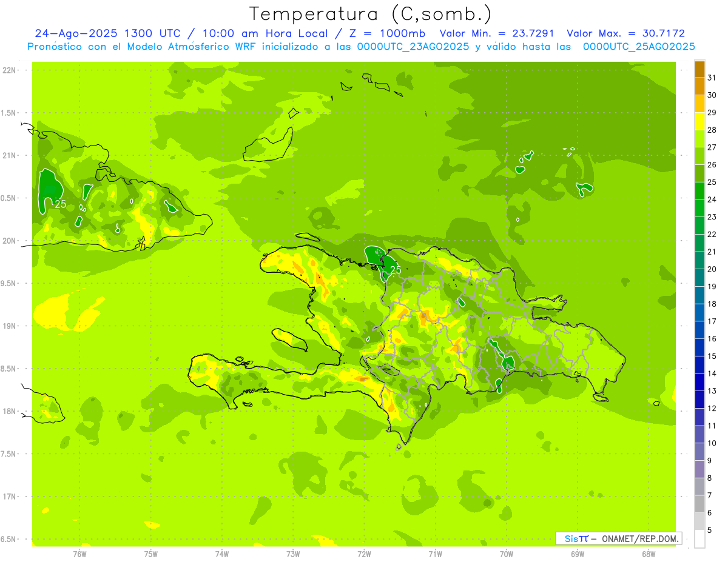The height and width of the screenshot is (562, 728).
Task: Click the 68W longitude axis label
Action: (648, 554)
